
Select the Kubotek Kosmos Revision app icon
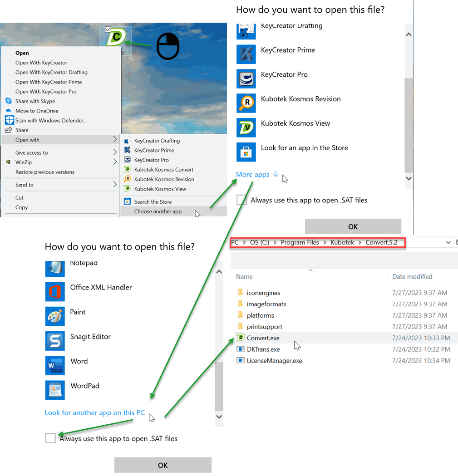[x=246, y=103]
